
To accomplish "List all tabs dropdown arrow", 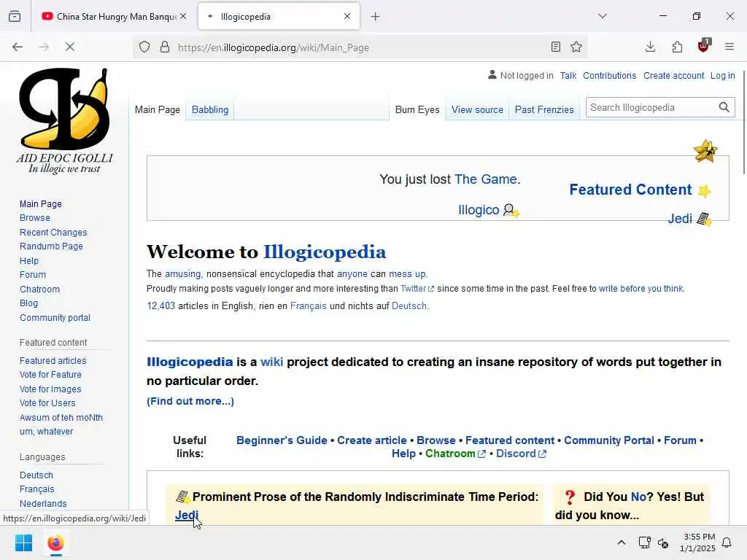I will pos(603,16).
